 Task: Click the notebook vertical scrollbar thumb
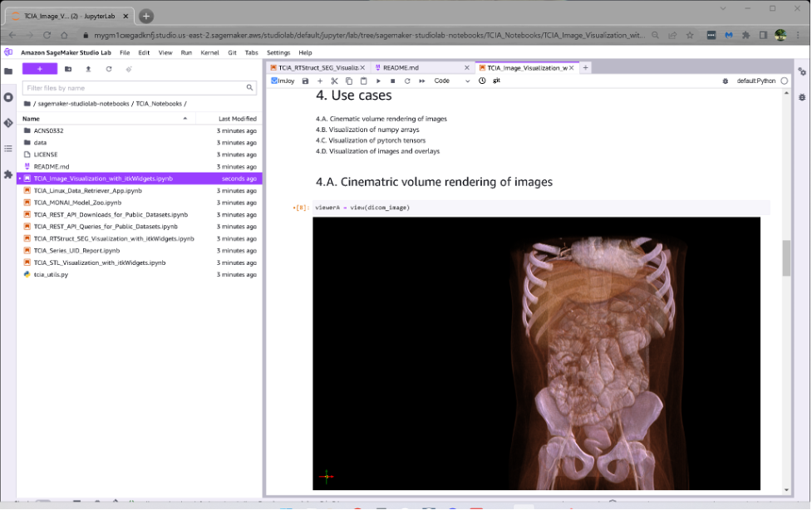click(786, 258)
